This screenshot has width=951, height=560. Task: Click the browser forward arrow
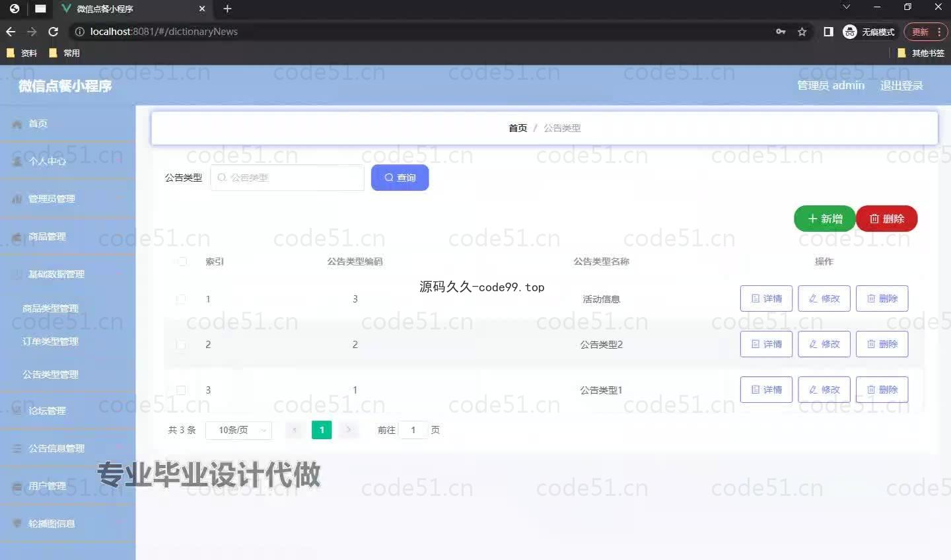point(32,32)
